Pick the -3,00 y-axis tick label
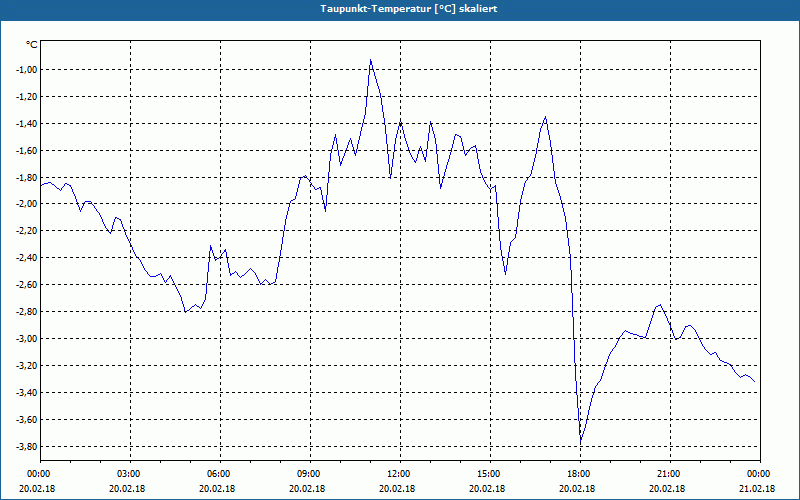The height and width of the screenshot is (500, 800). click(27, 339)
